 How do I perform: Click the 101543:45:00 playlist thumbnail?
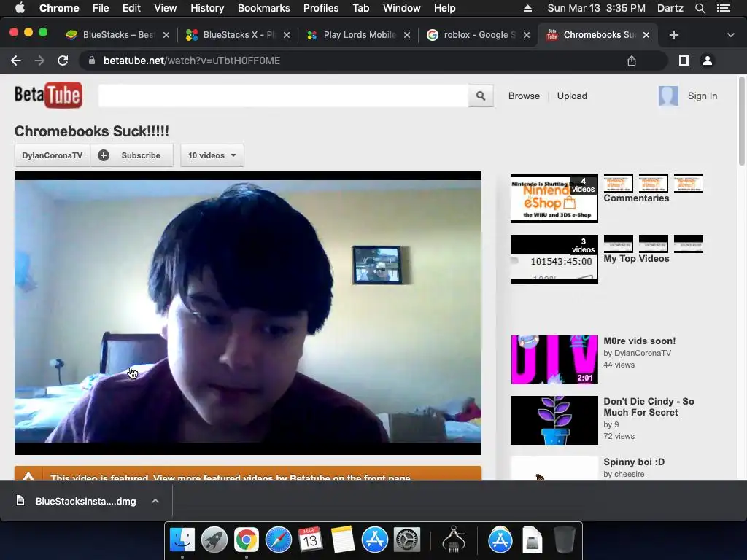pos(554,259)
